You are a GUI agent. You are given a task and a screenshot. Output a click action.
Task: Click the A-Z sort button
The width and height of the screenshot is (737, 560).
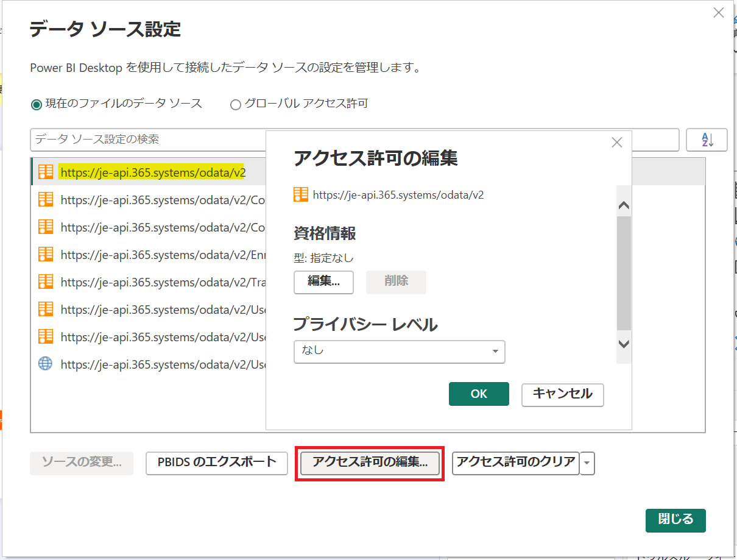707,140
